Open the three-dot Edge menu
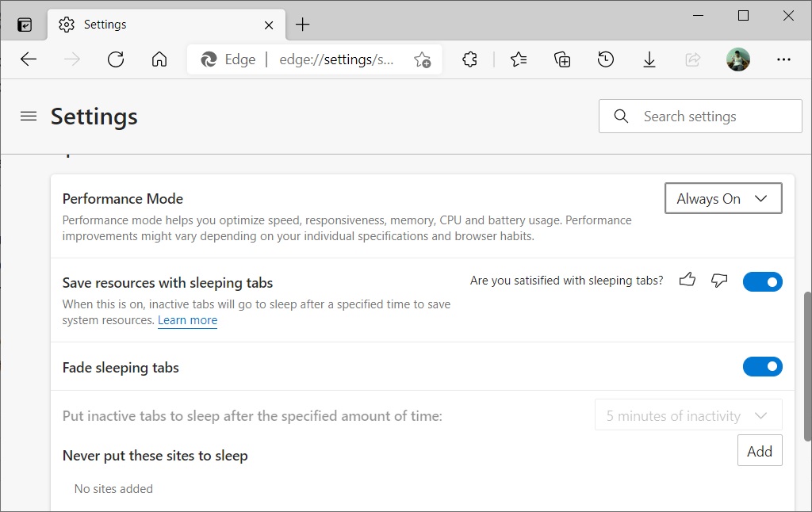Viewport: 812px width, 512px height. click(783, 59)
